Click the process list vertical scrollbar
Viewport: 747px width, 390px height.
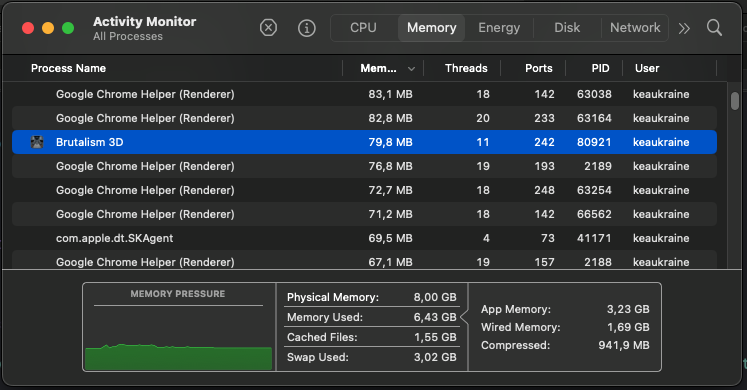[735, 101]
